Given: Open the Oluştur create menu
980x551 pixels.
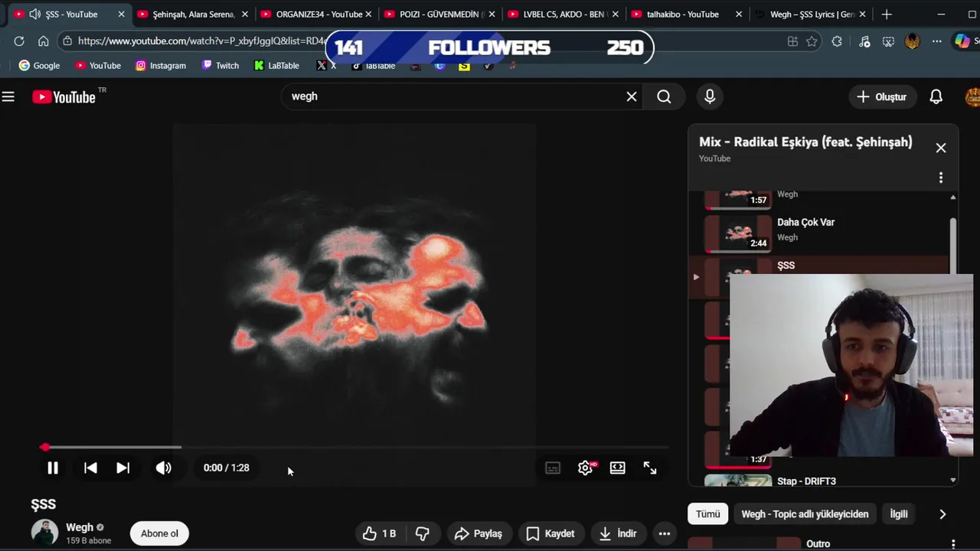Looking at the screenshot, I should (x=882, y=96).
